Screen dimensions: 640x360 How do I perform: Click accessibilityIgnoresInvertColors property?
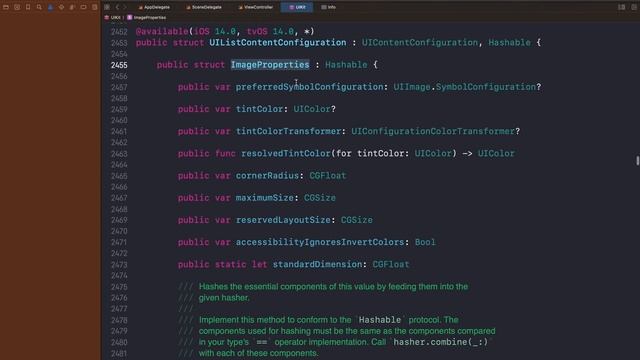[320, 242]
